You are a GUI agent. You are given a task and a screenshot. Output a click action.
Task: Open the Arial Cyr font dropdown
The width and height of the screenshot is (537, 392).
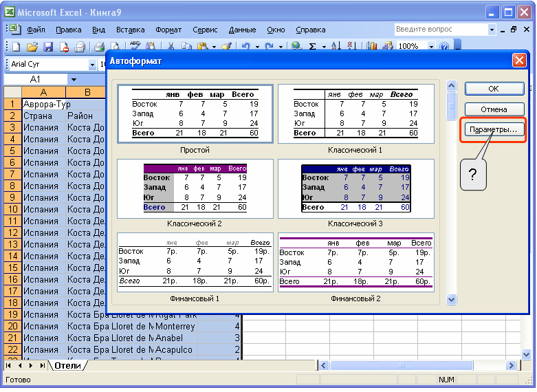92,65
